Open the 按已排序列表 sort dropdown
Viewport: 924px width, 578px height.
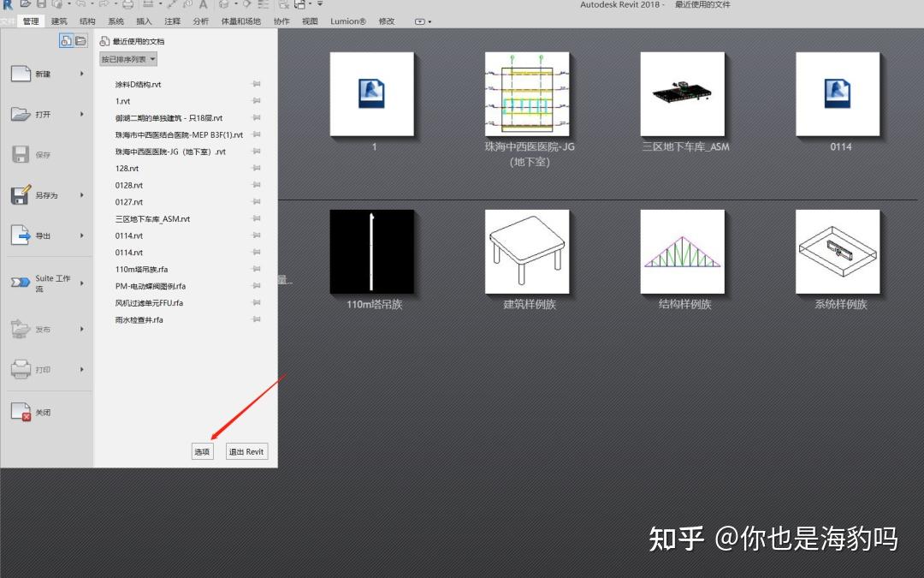[127, 59]
